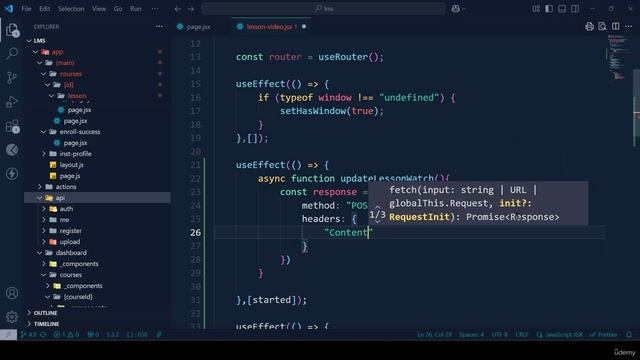Go forward with the navigation arrow
The height and width of the screenshot is (360, 640).
191,9
